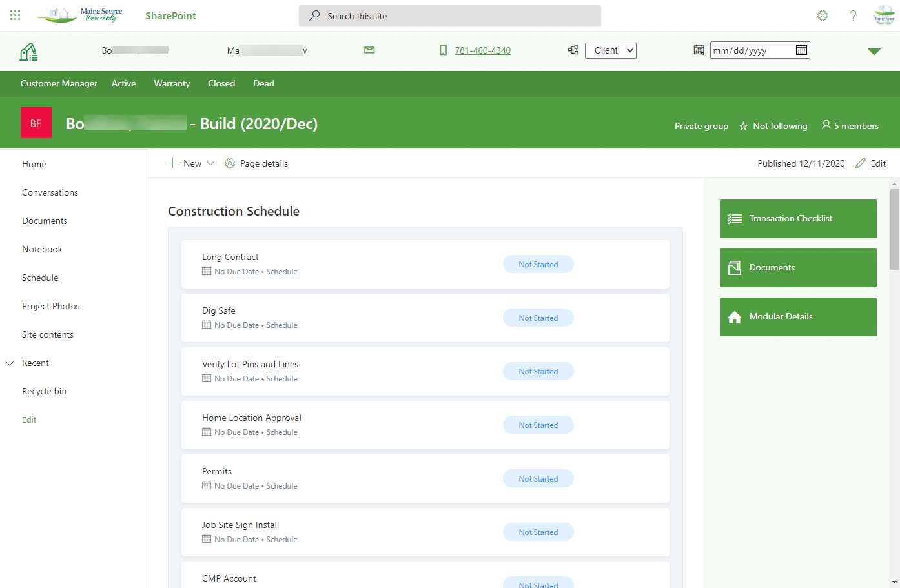Call the 781-460-4340 phone link
Screen dimensions: 900x588
(482, 50)
